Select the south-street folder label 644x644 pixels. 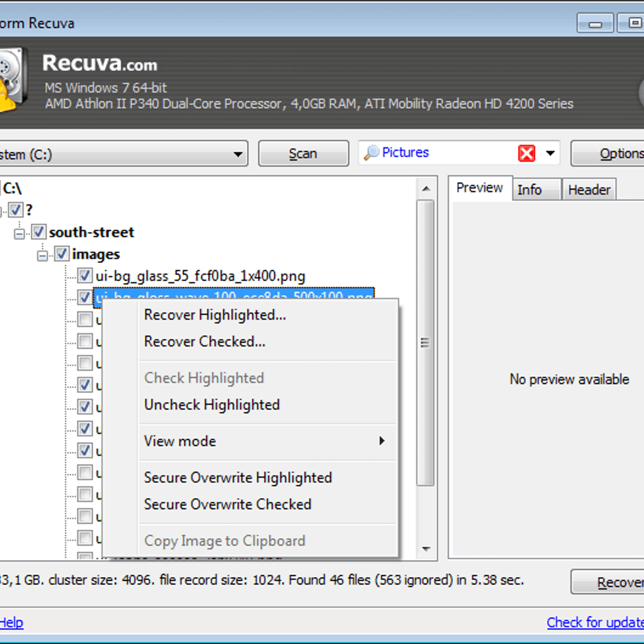(x=91, y=232)
